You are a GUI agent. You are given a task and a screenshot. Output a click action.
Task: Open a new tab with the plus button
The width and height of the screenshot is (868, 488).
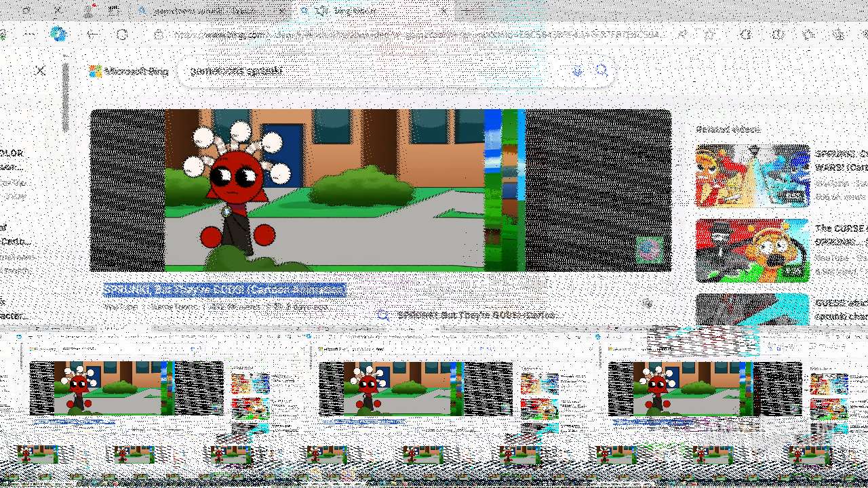coord(467,11)
